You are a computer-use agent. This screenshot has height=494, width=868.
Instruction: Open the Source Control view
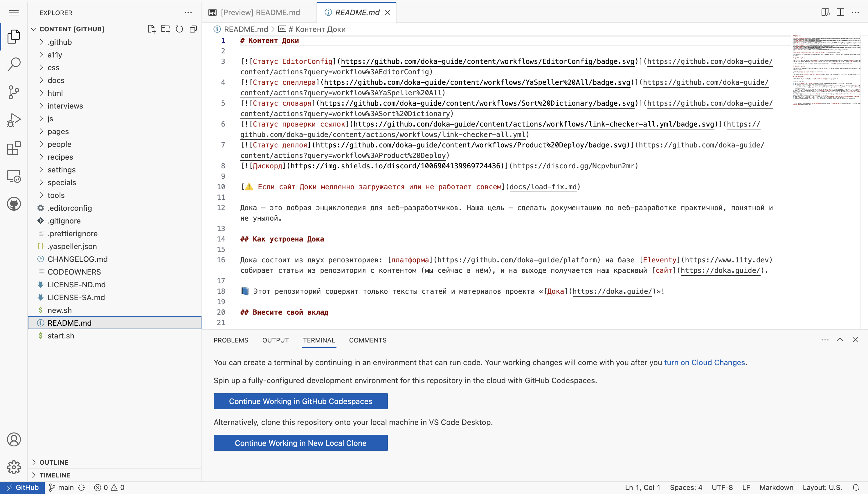(x=14, y=92)
